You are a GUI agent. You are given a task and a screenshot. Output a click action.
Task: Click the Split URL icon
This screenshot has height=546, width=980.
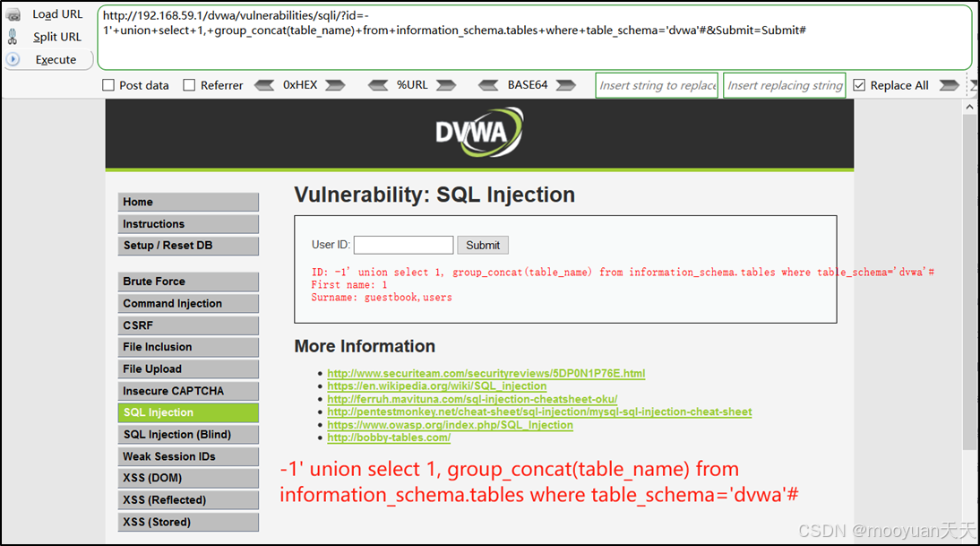tap(13, 37)
